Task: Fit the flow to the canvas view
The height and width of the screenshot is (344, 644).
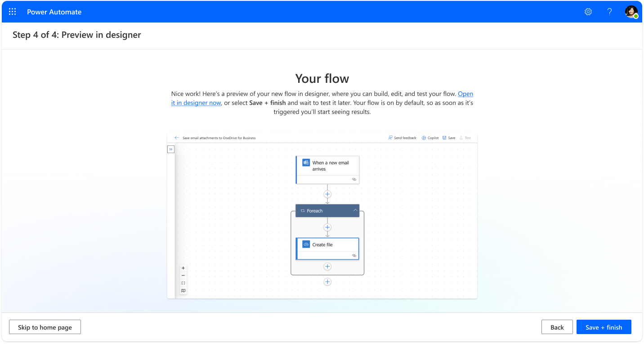Action: coord(183,283)
